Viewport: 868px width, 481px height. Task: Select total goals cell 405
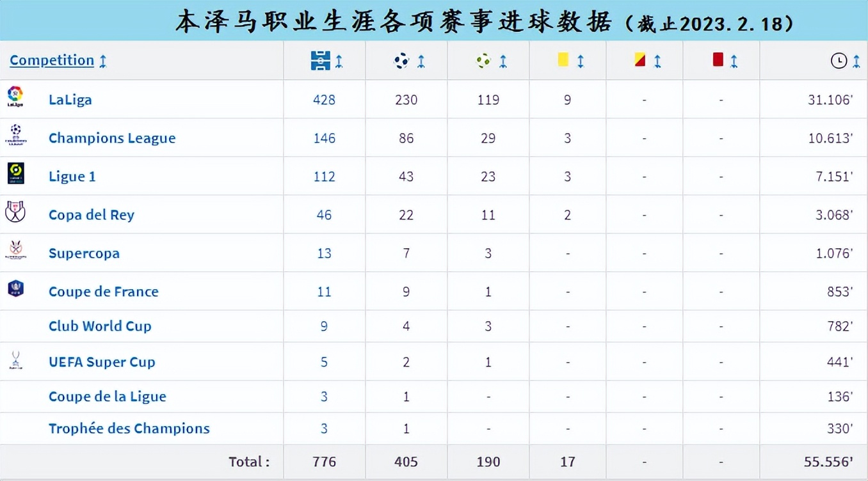406,462
